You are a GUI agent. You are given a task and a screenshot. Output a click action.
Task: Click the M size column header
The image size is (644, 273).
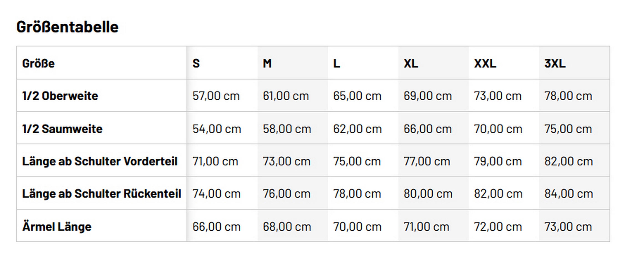coord(267,63)
